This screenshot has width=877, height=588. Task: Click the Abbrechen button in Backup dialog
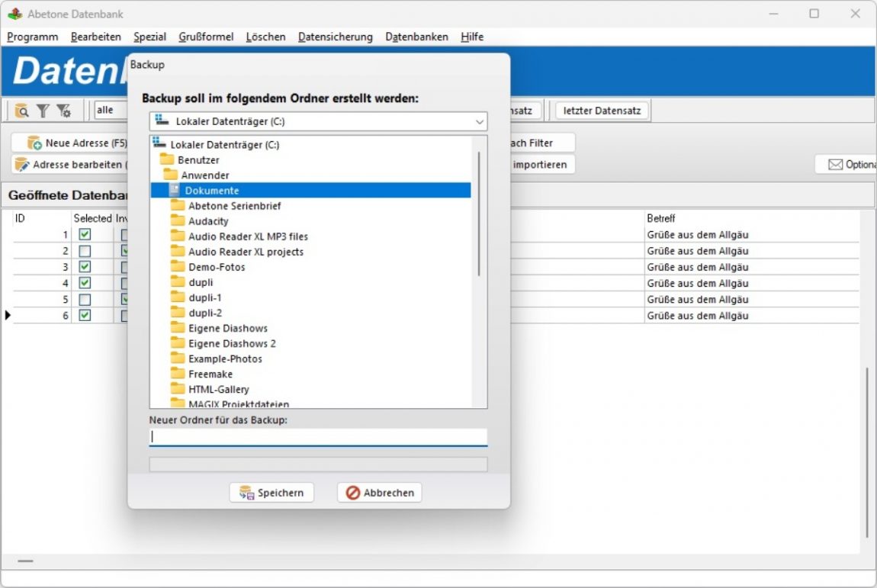tap(380, 493)
